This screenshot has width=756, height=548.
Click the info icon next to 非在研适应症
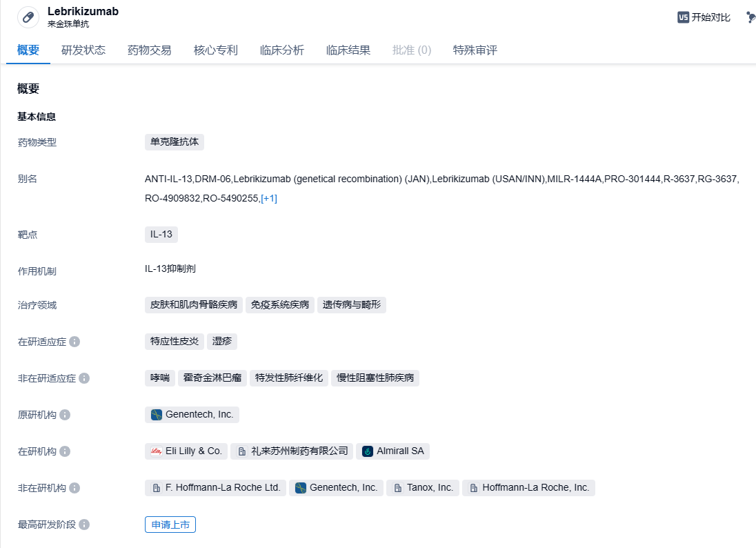[x=84, y=378]
